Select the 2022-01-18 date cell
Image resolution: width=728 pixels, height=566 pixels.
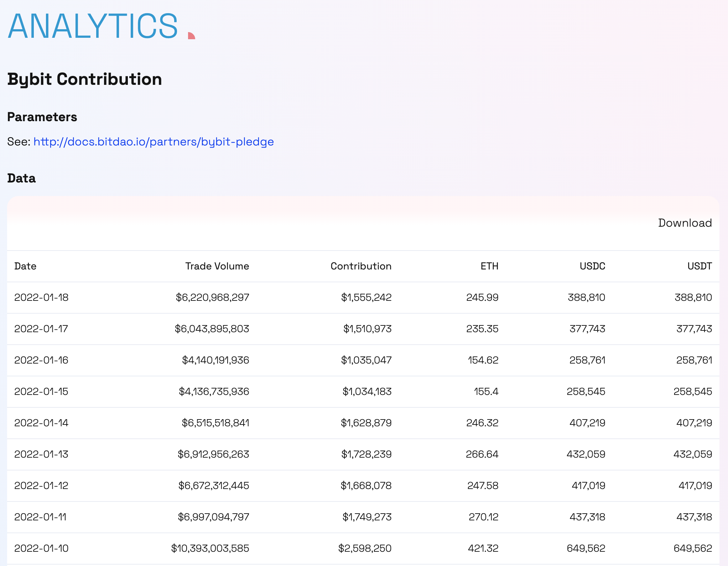[41, 298]
